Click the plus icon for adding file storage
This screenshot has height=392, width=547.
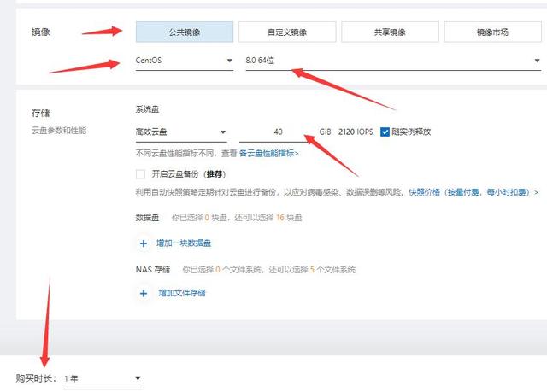tap(143, 293)
